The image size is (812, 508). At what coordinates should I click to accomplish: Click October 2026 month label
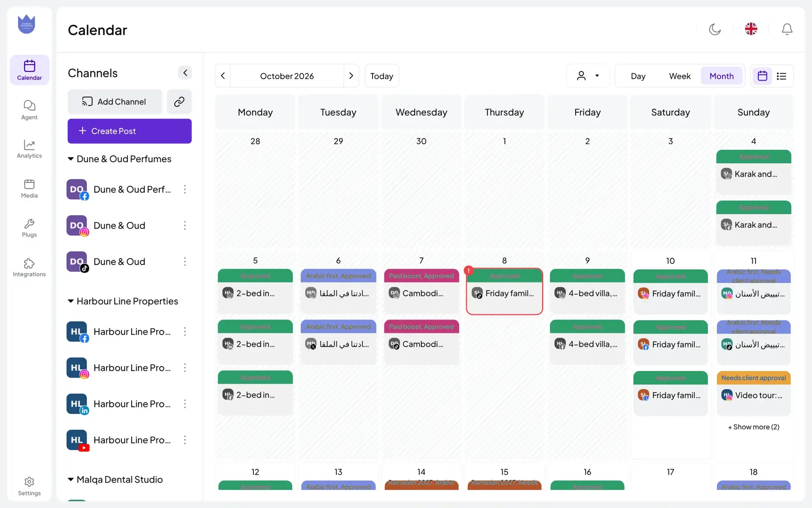pyautogui.click(x=287, y=76)
